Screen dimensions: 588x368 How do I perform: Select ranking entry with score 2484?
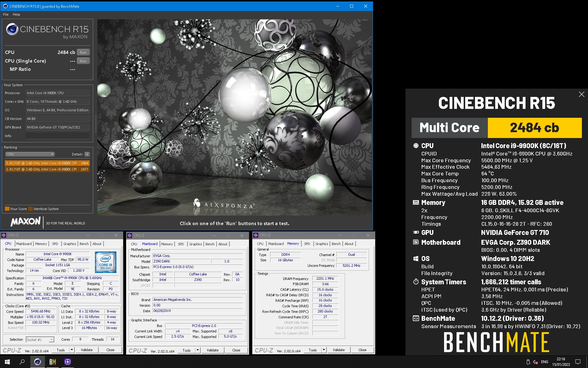47,163
